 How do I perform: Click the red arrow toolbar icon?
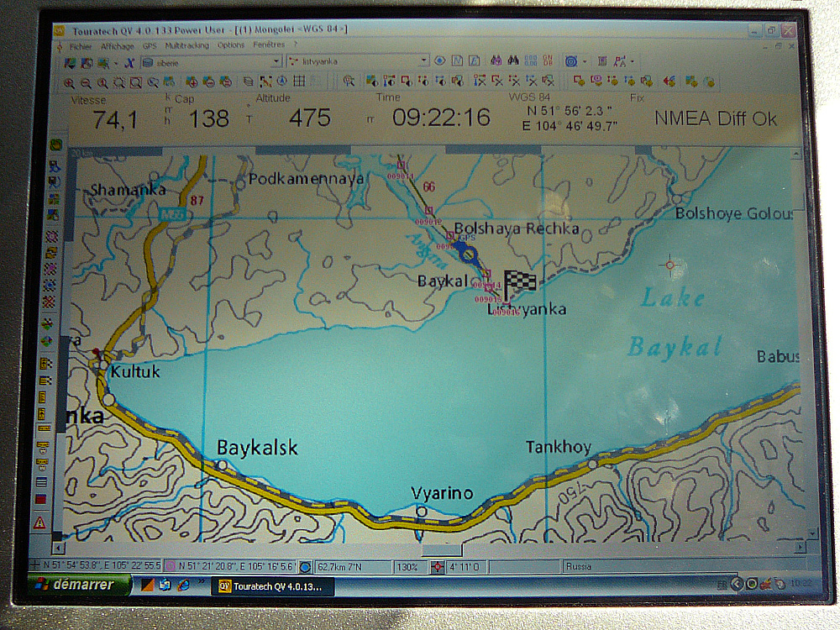pyautogui.click(x=669, y=81)
